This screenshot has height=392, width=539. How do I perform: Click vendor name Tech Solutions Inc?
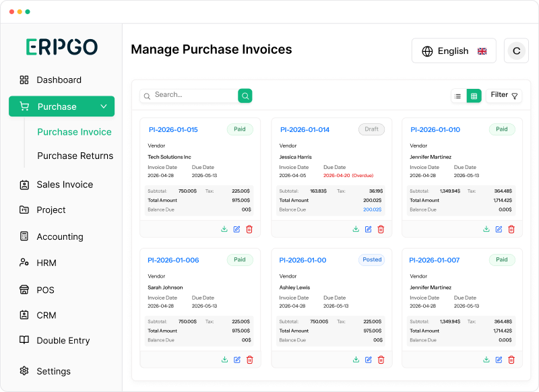click(x=169, y=157)
